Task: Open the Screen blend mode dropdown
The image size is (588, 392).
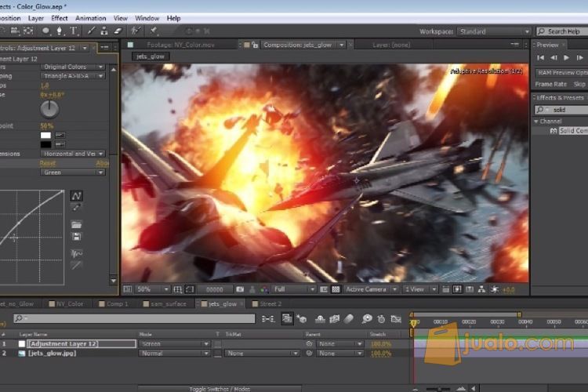Action: [174, 344]
